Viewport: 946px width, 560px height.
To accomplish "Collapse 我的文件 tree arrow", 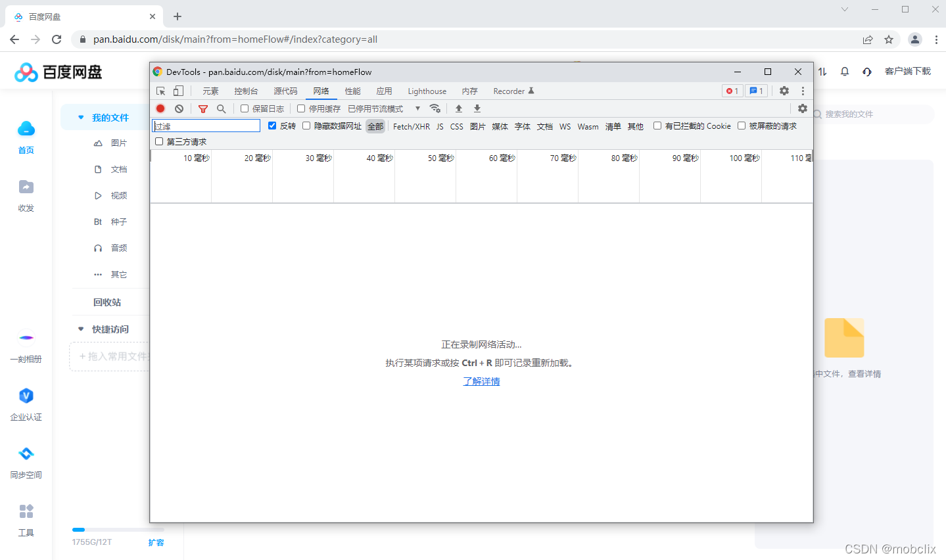I will (81, 118).
